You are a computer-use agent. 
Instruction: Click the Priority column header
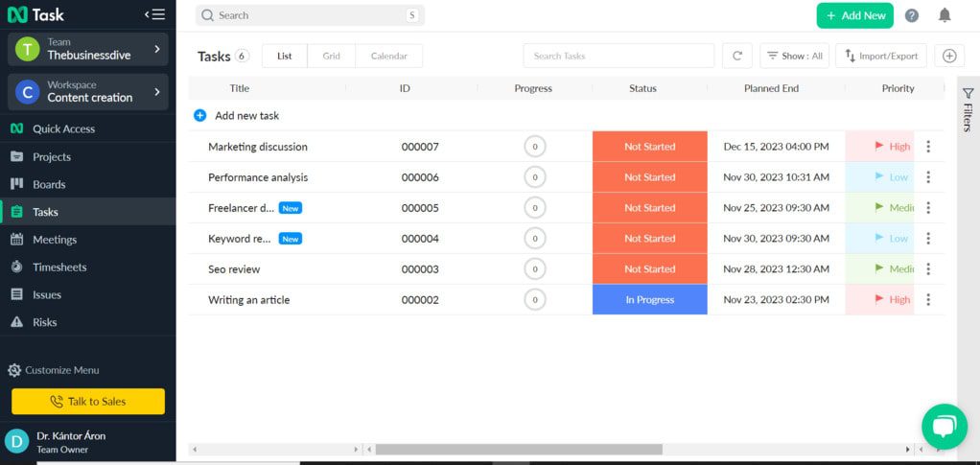pos(898,88)
